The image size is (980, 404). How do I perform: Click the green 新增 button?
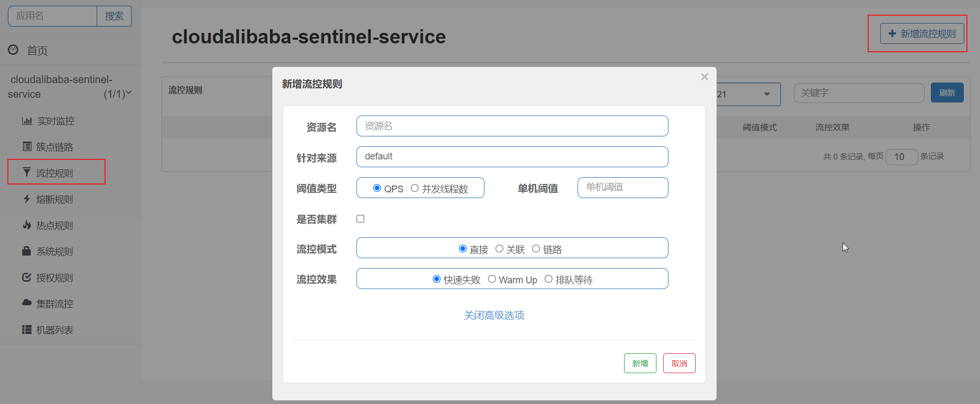pos(640,363)
